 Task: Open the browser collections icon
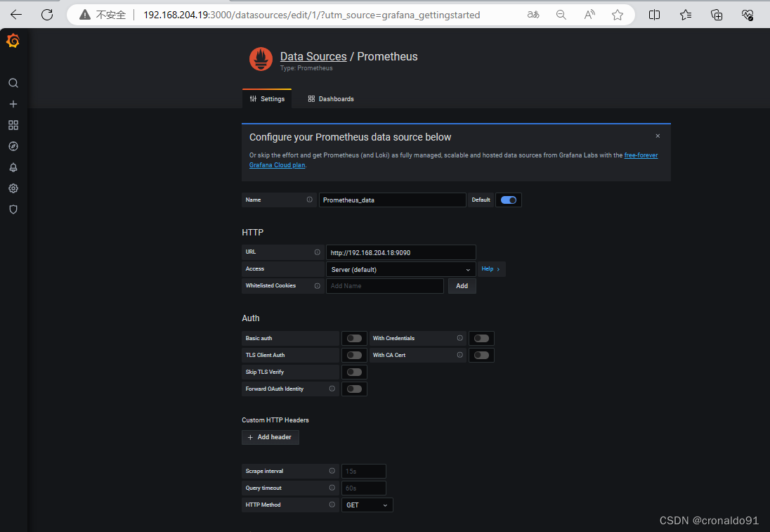717,15
